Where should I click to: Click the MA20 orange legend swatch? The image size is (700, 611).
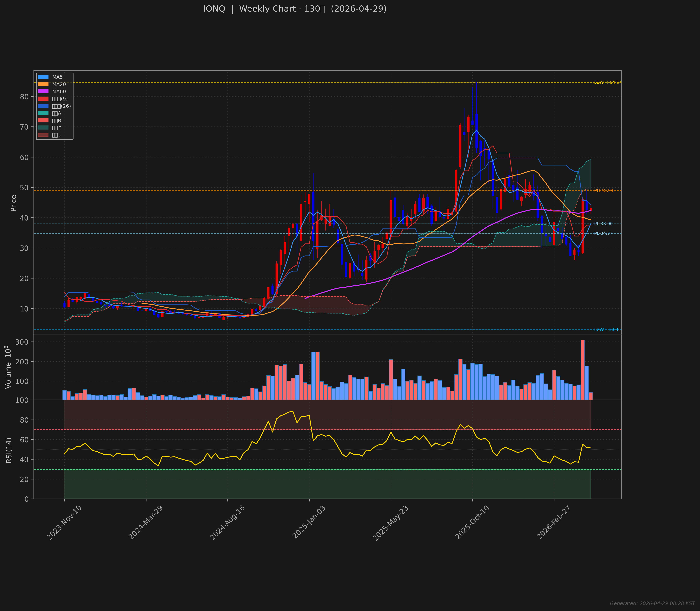click(43, 84)
